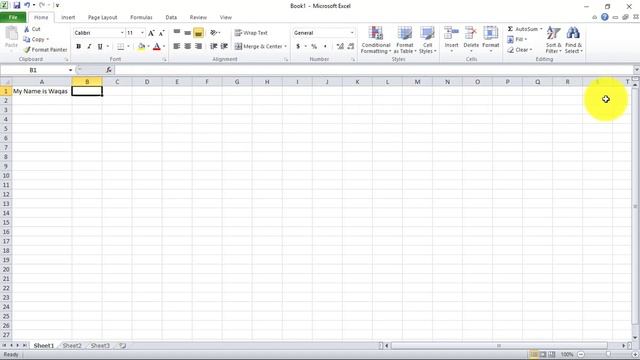Toggle Bottom Align highlighted button
Image resolution: width=640 pixels, height=360 pixels.
(198, 33)
